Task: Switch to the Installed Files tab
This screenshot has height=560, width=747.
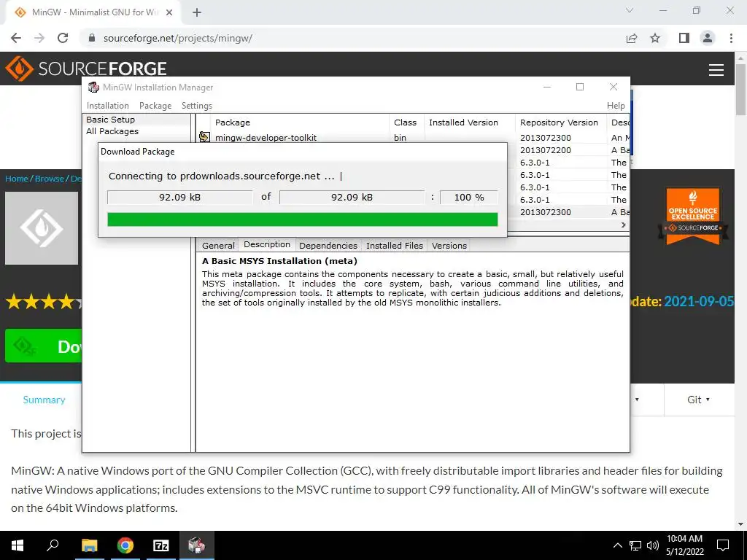Action: tap(395, 246)
